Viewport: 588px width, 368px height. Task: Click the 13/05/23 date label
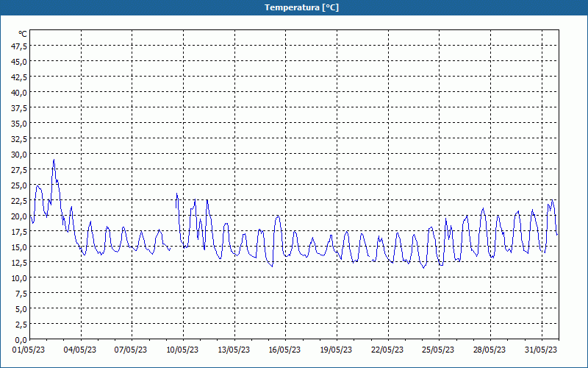click(234, 350)
